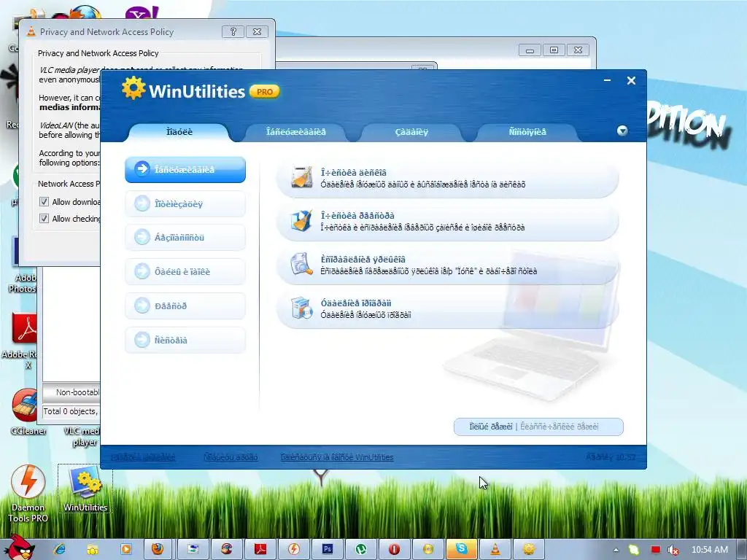The height and width of the screenshot is (560, 747).
Task: Open the disk cleaner broom-and-drive icon
Action: [302, 176]
